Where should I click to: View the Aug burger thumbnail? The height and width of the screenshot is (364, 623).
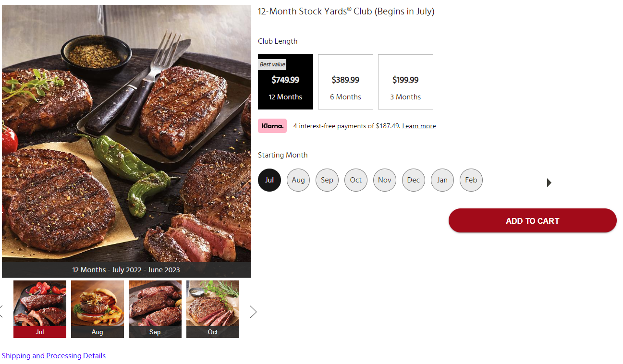click(x=98, y=309)
